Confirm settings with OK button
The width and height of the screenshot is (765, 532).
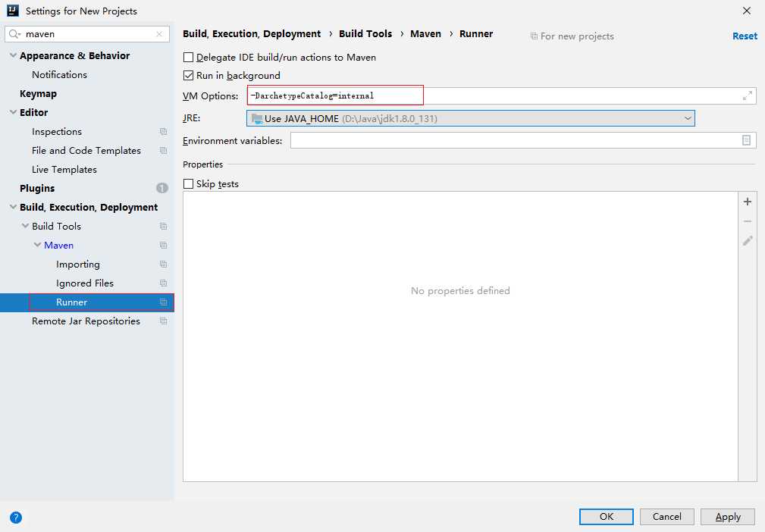click(606, 517)
